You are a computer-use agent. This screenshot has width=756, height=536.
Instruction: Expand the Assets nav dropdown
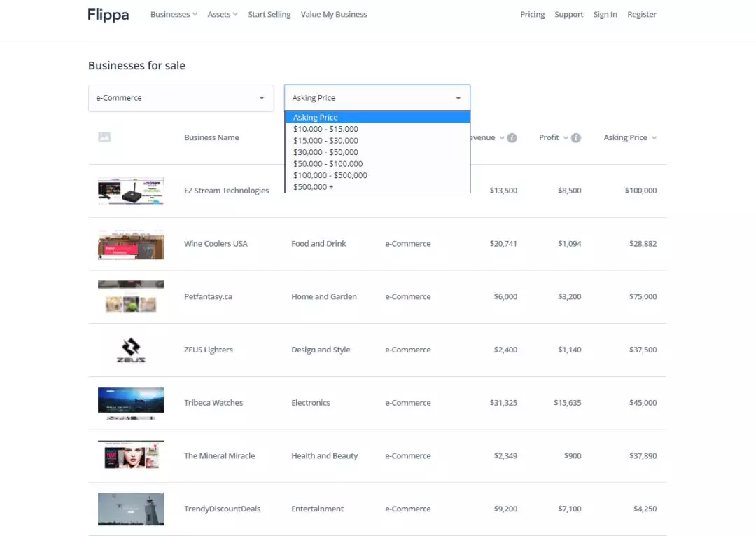[x=223, y=15]
